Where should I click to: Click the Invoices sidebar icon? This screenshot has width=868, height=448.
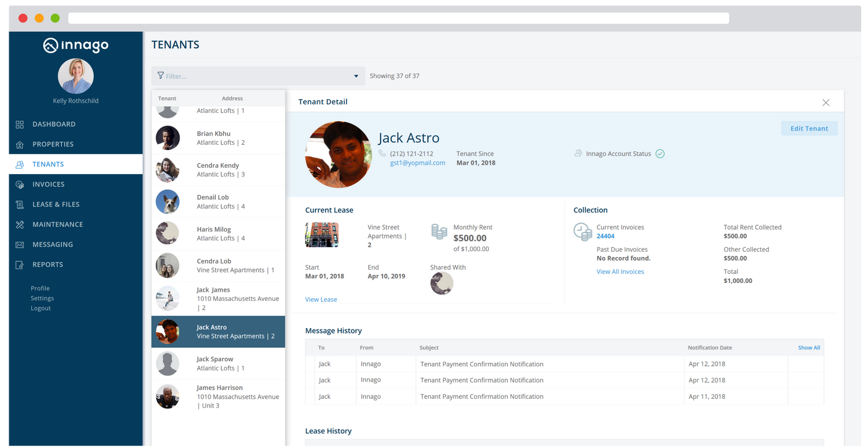pyautogui.click(x=20, y=185)
